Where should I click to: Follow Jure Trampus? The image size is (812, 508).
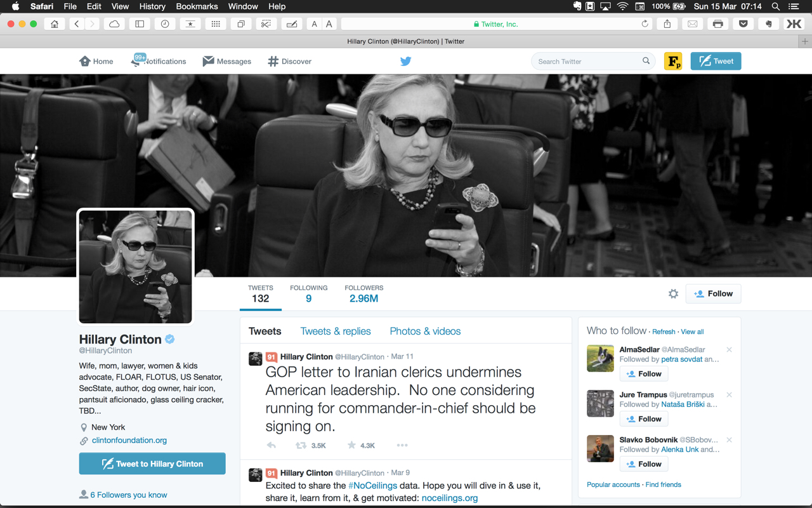(x=644, y=419)
